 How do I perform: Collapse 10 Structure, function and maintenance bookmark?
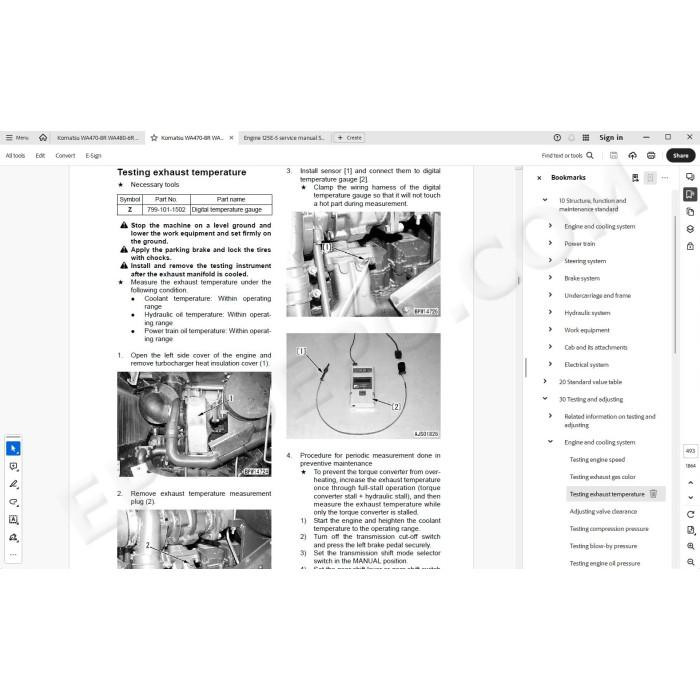click(545, 200)
